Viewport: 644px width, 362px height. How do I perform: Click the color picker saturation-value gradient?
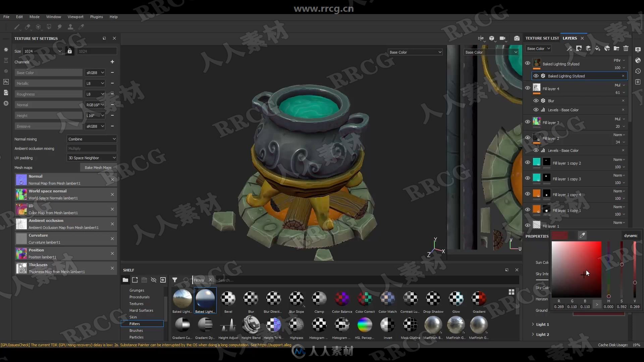point(577,269)
